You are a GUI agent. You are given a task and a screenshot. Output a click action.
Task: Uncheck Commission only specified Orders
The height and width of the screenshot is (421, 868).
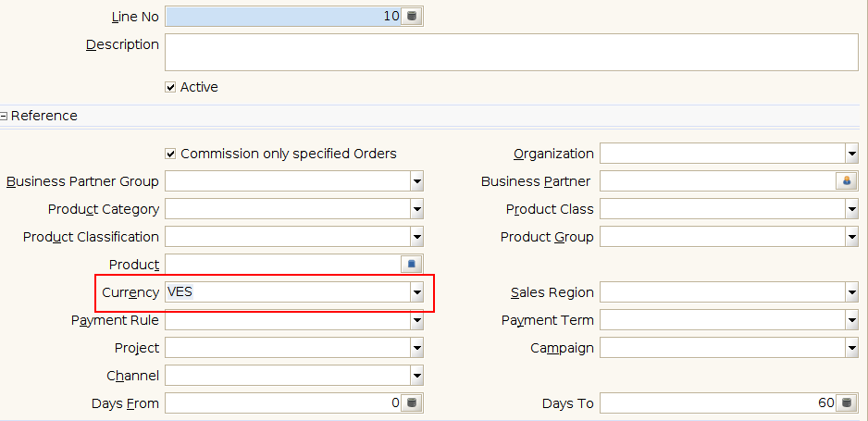point(170,154)
